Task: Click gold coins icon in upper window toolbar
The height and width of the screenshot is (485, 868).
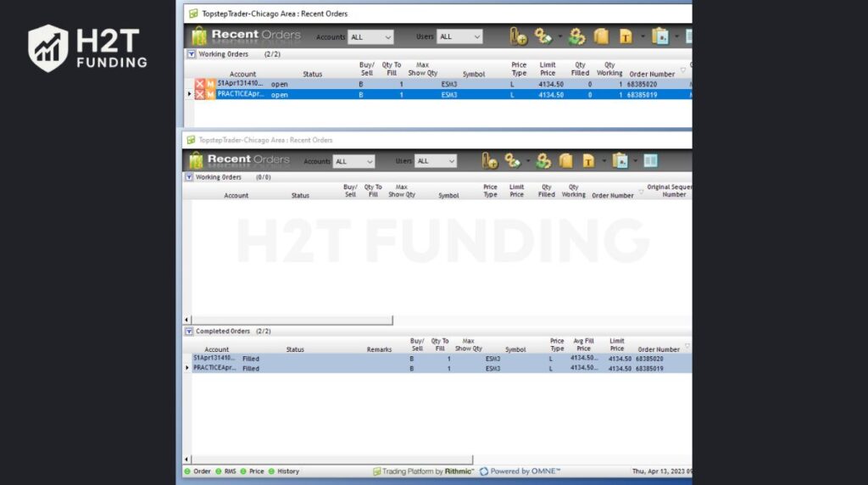Action: 576,36
